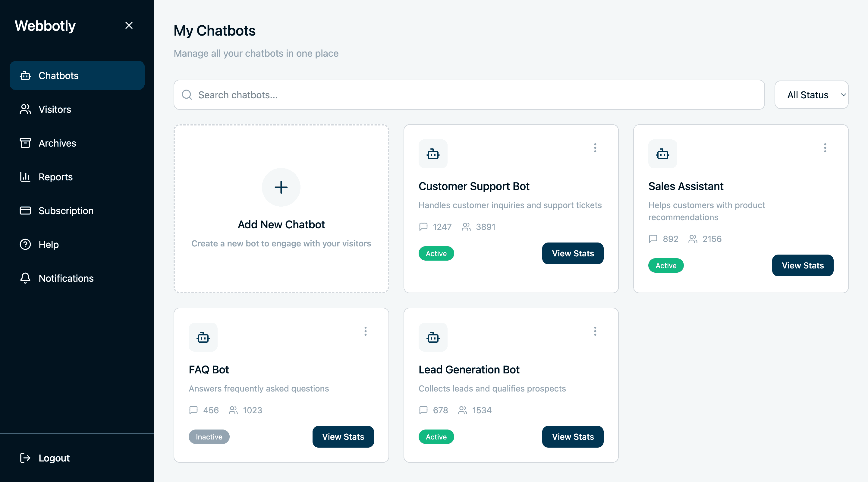This screenshot has height=482, width=868.
Task: Open the three-dot menu on Sales Assistant
Action: (825, 148)
